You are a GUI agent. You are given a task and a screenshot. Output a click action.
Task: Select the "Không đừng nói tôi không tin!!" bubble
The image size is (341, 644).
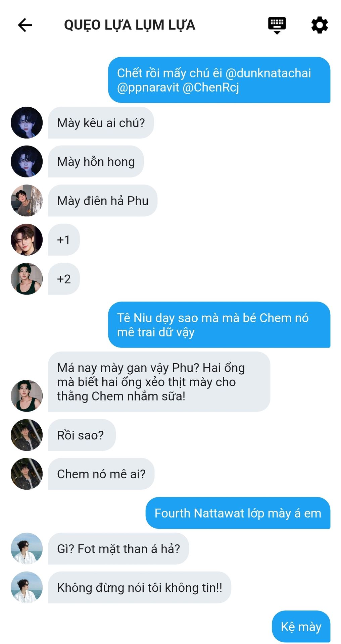click(139, 588)
